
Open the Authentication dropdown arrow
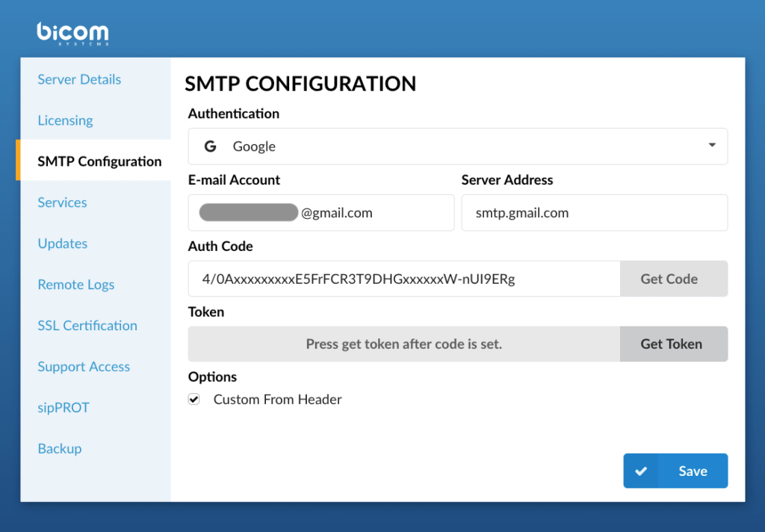click(x=712, y=145)
